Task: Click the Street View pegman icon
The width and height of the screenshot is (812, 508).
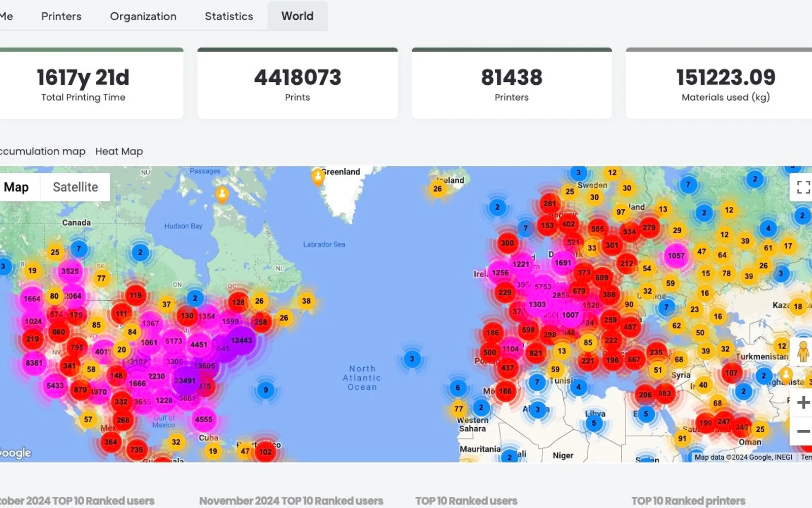Action: tap(803, 351)
